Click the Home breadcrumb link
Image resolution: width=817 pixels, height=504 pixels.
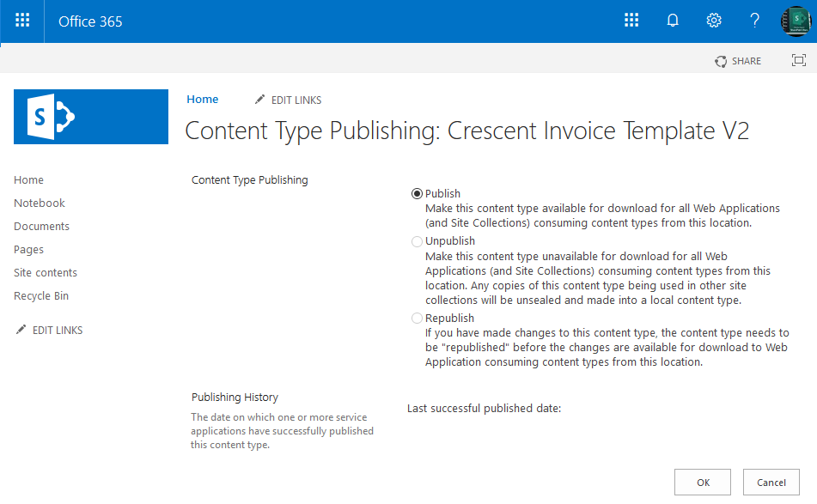tap(203, 100)
